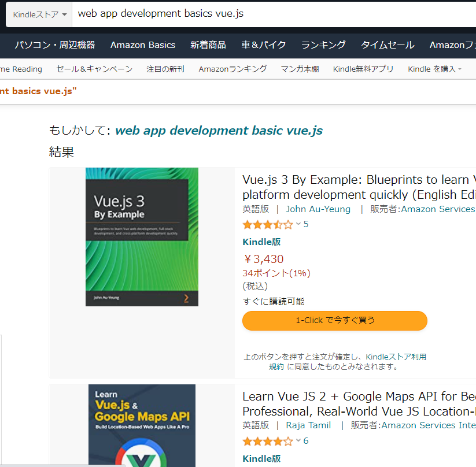Image resolution: width=476 pixels, height=467 pixels.
Task: Open パソコン・周辺機器 in the navigation bar
Action: (x=55, y=45)
